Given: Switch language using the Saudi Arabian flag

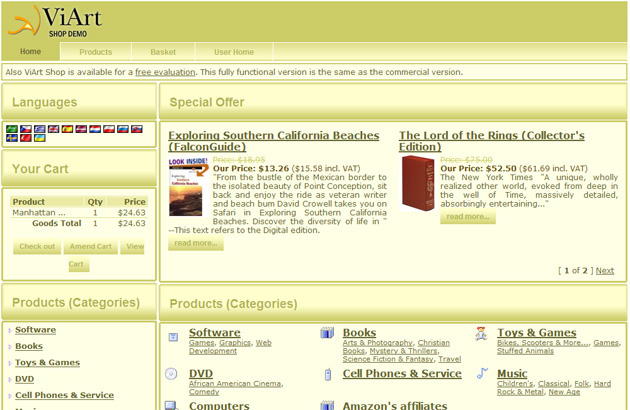Looking at the screenshot, I should tap(12, 129).
